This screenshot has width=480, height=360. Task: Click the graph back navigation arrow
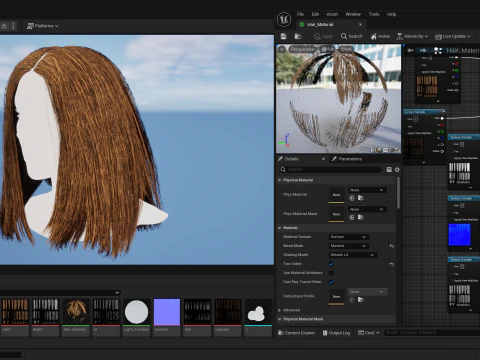pyautogui.click(x=410, y=51)
